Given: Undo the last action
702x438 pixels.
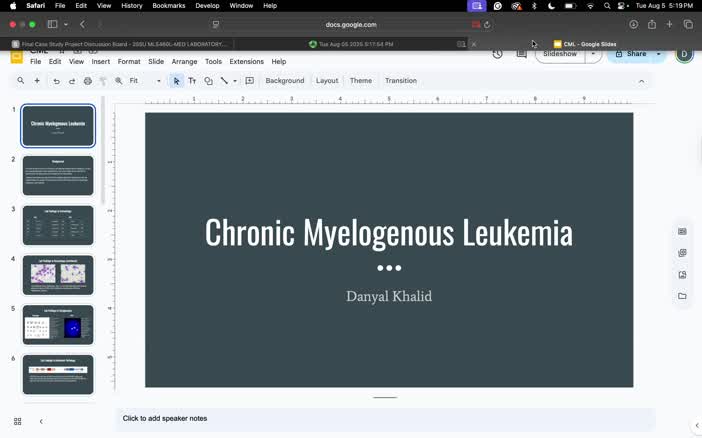Looking at the screenshot, I should [x=56, y=81].
